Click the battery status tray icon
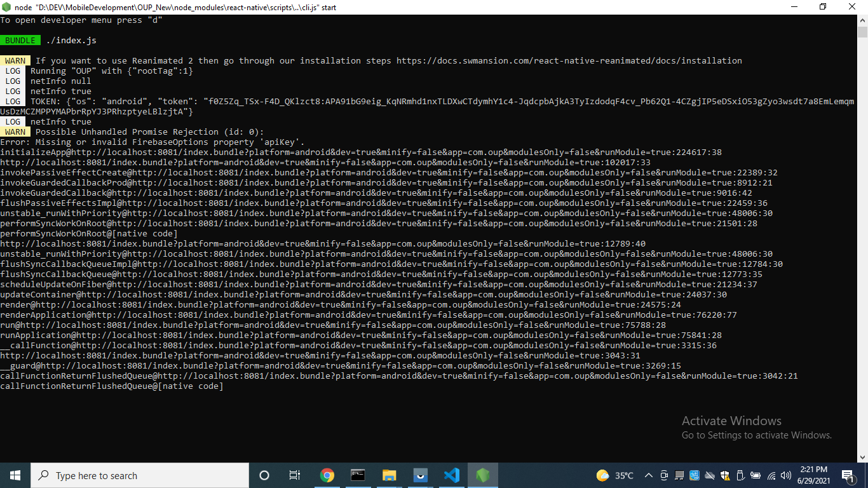868x488 pixels. click(755, 475)
